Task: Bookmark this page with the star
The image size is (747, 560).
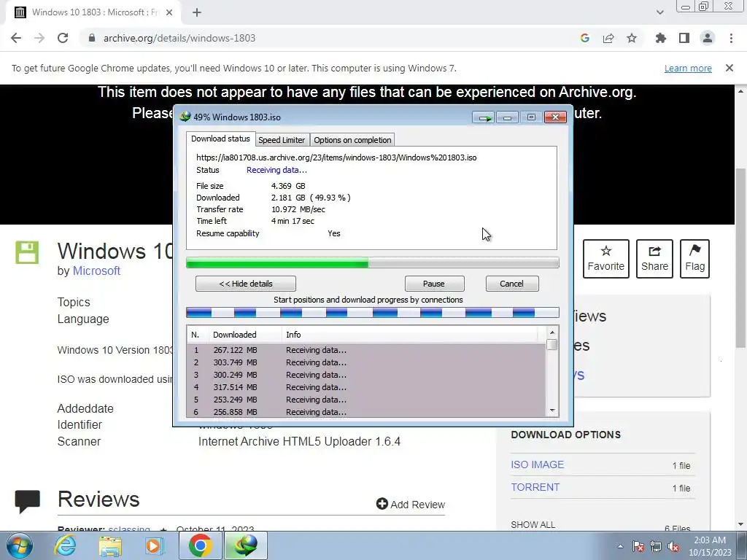Action: [x=632, y=38]
